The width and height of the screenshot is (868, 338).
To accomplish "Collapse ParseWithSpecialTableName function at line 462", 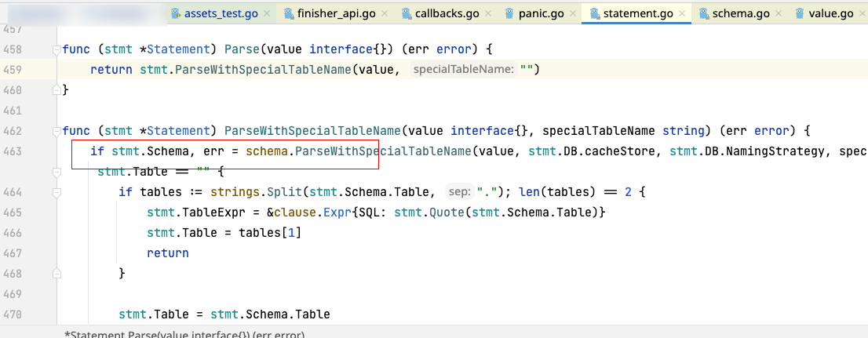I will [x=56, y=131].
